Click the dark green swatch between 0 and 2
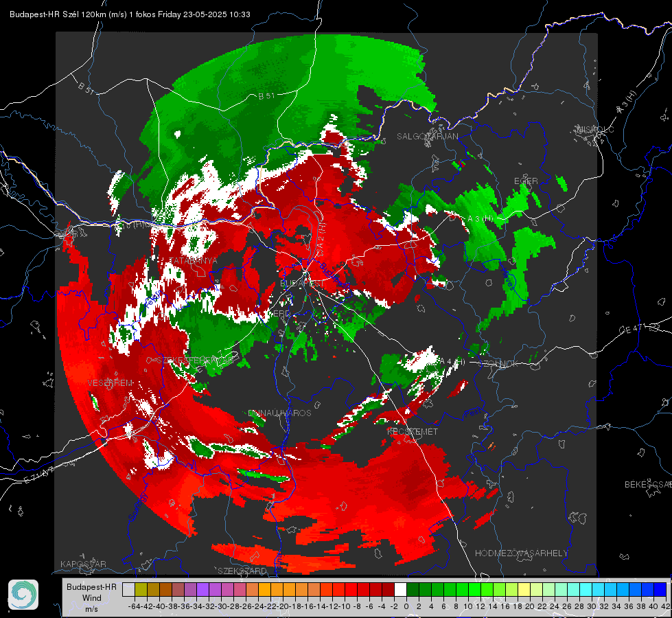Viewport: 672px width, 618px height. point(413,590)
